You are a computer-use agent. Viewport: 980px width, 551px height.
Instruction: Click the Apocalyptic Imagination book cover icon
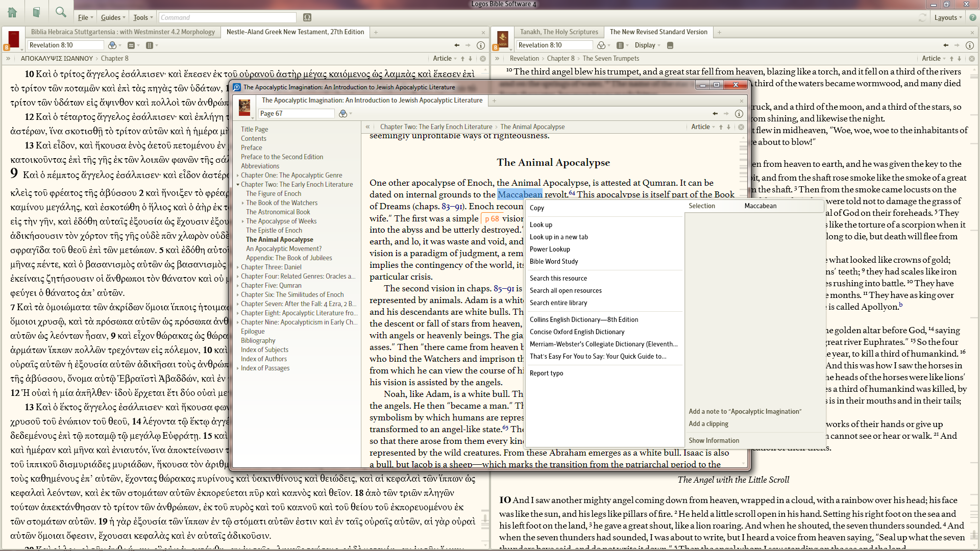click(x=244, y=108)
